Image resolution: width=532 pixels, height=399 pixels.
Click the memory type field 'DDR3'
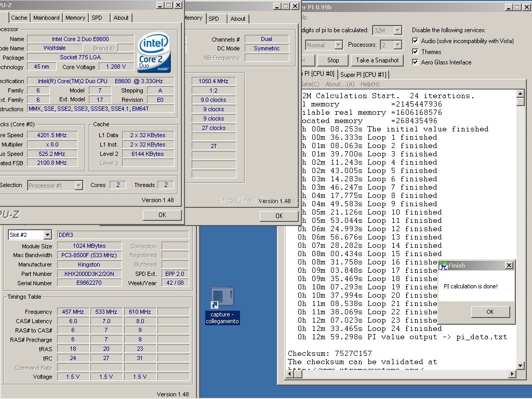click(123, 235)
